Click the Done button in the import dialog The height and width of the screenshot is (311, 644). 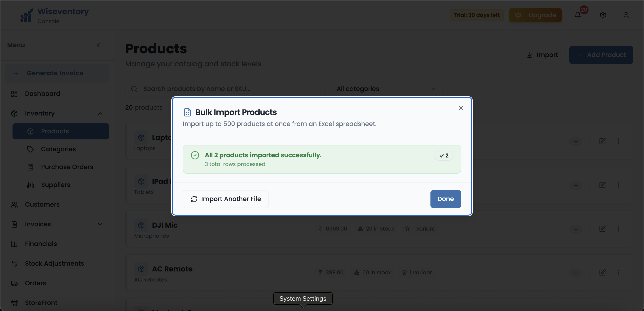445,199
